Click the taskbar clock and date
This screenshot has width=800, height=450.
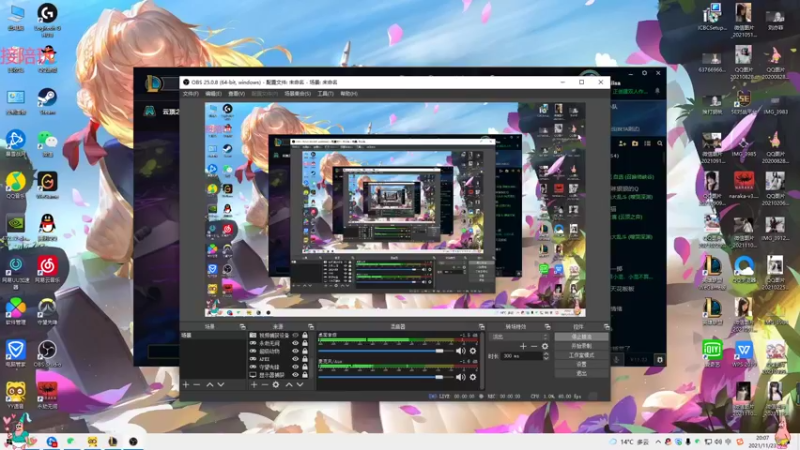click(x=762, y=442)
